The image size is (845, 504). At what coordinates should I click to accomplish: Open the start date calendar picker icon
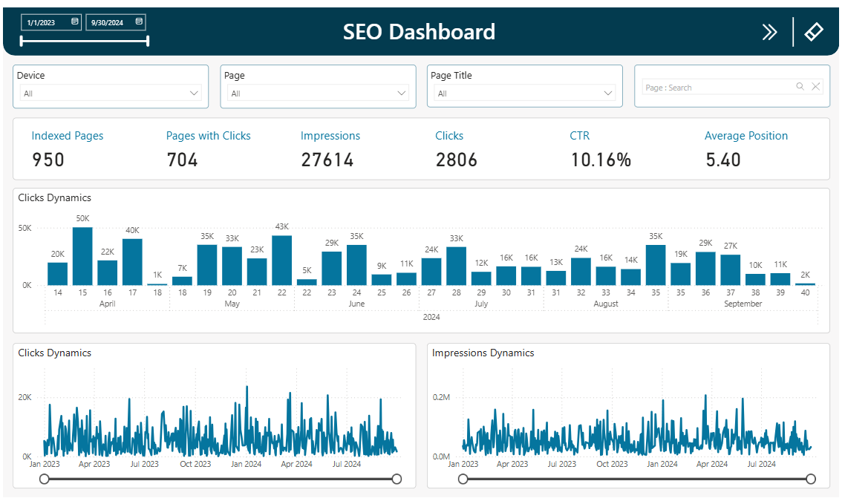pos(74,22)
